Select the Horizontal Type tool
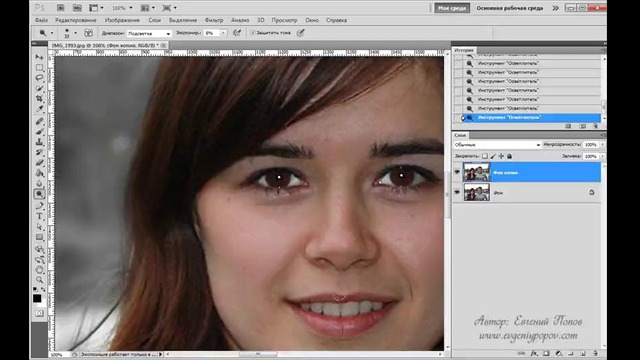Image resolution: width=640 pixels, height=360 pixels. (x=39, y=216)
